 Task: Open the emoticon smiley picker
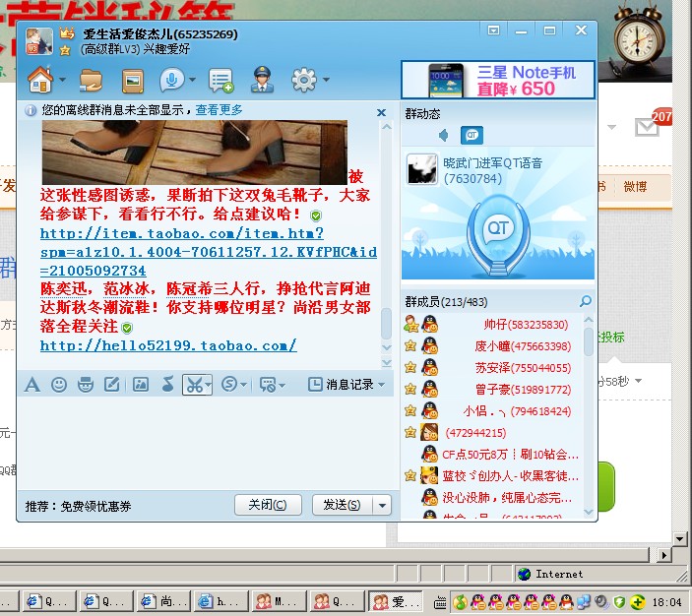click(x=59, y=385)
